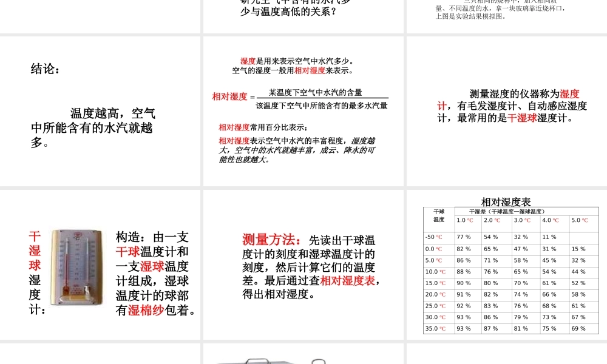Screen dimensions: 607x364
Task: Click the 69 % table cell
Action: [x=578, y=328]
